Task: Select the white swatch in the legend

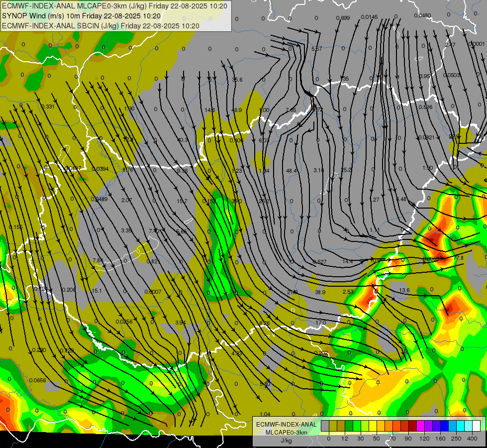Action: [x=476, y=426]
